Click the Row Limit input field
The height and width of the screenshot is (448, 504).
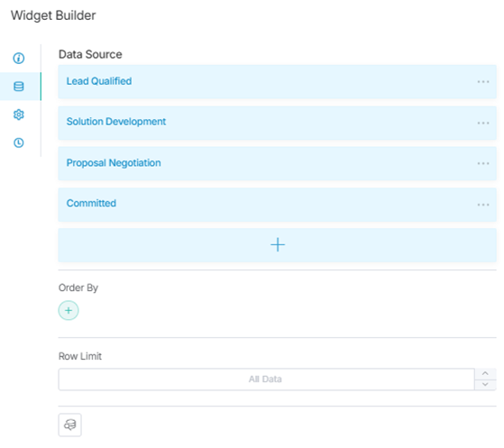pyautogui.click(x=267, y=379)
